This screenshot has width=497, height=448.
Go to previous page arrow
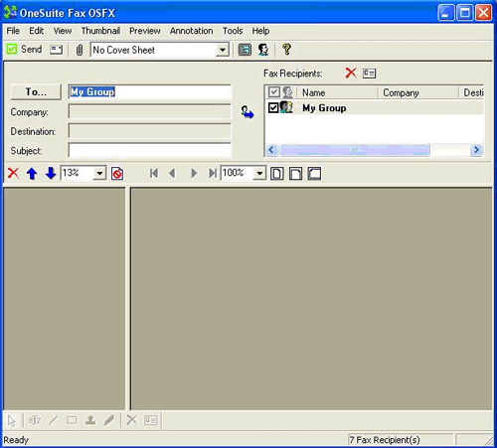pos(172,173)
